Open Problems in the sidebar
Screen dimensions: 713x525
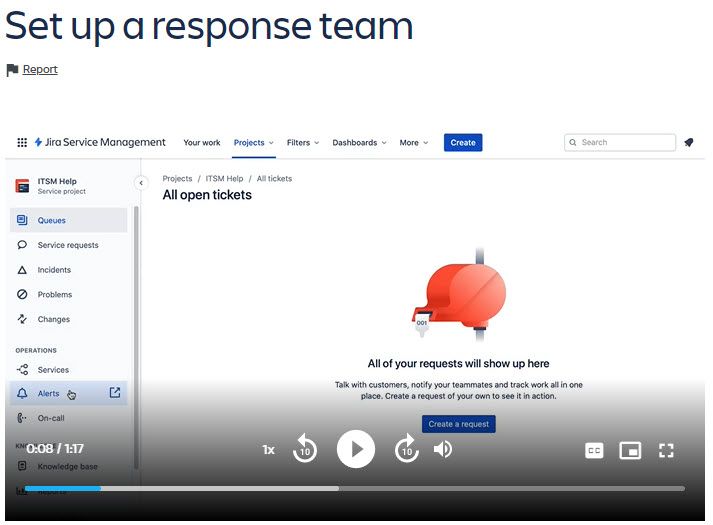click(x=69, y=295)
